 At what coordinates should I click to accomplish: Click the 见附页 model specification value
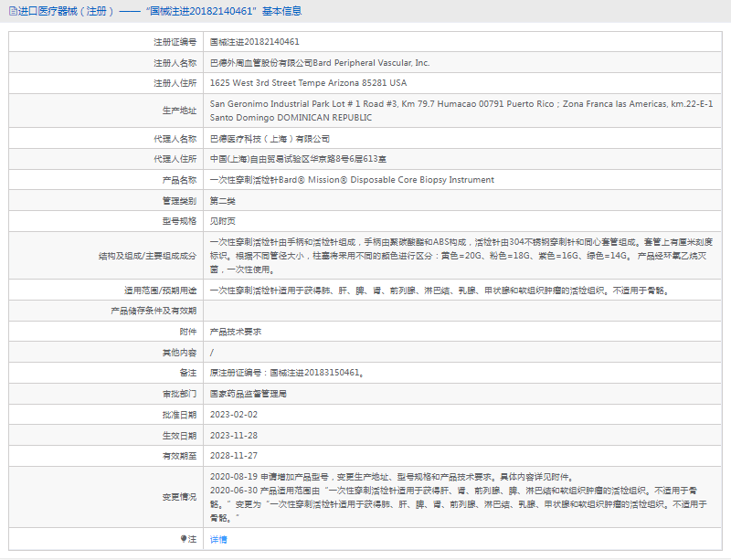(223, 220)
